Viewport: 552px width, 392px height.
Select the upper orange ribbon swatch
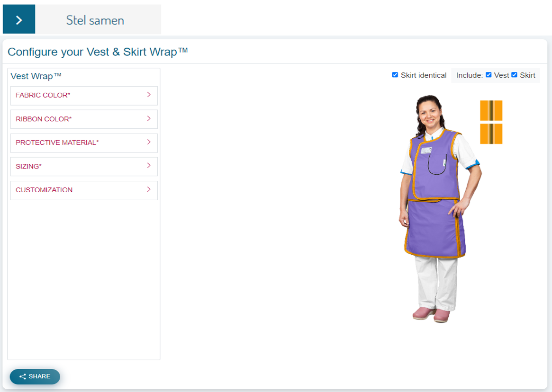491,110
